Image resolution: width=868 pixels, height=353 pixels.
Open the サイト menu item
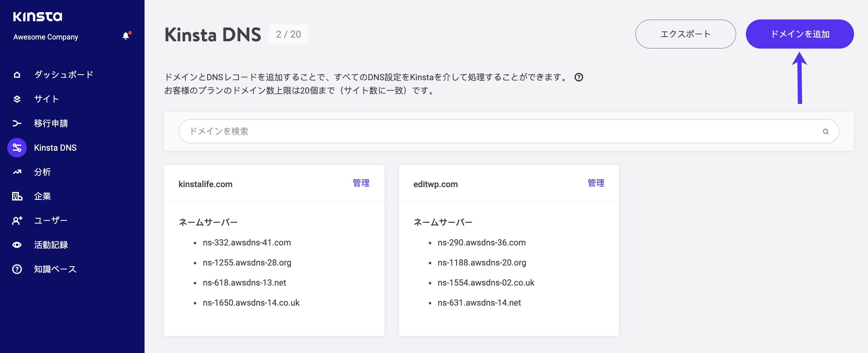coord(46,99)
